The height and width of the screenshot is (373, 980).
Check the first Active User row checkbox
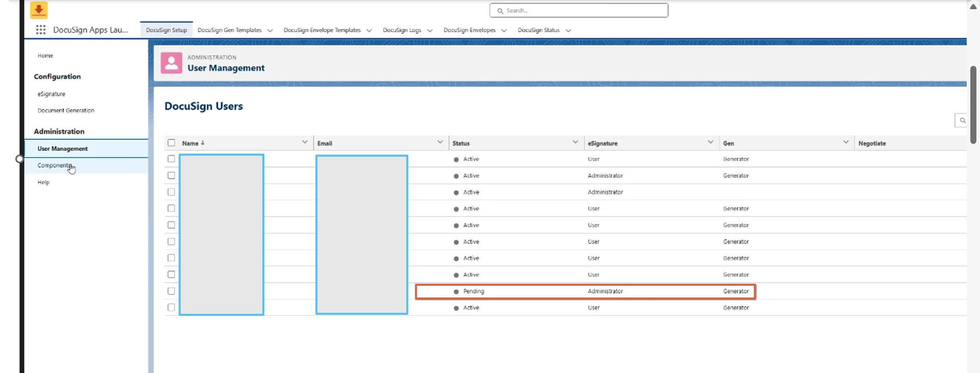[x=171, y=159]
